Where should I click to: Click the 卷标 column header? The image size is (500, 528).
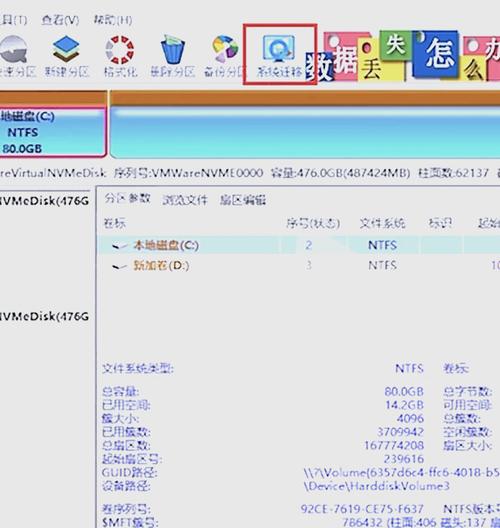114,223
